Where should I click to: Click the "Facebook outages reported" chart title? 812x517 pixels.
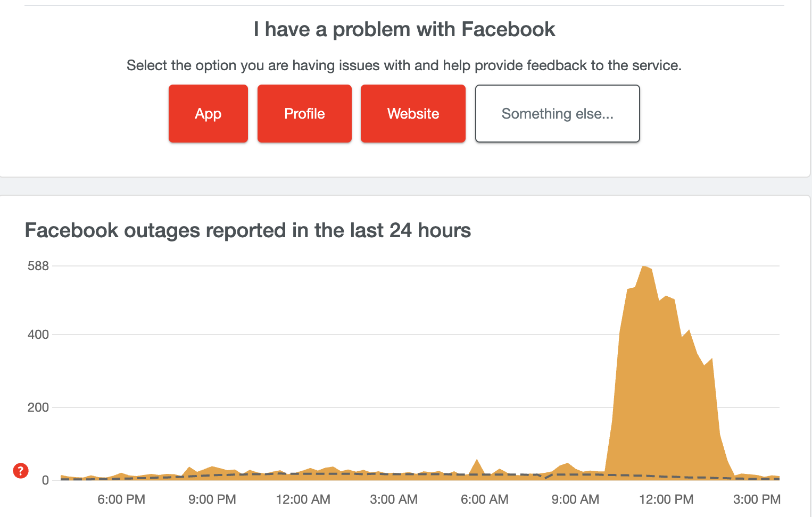[x=248, y=231]
